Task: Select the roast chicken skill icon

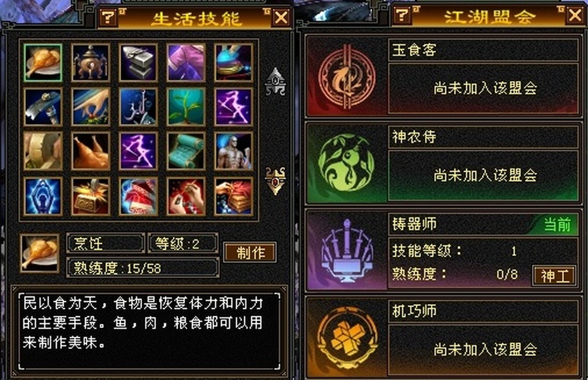Action: pos(91,151)
